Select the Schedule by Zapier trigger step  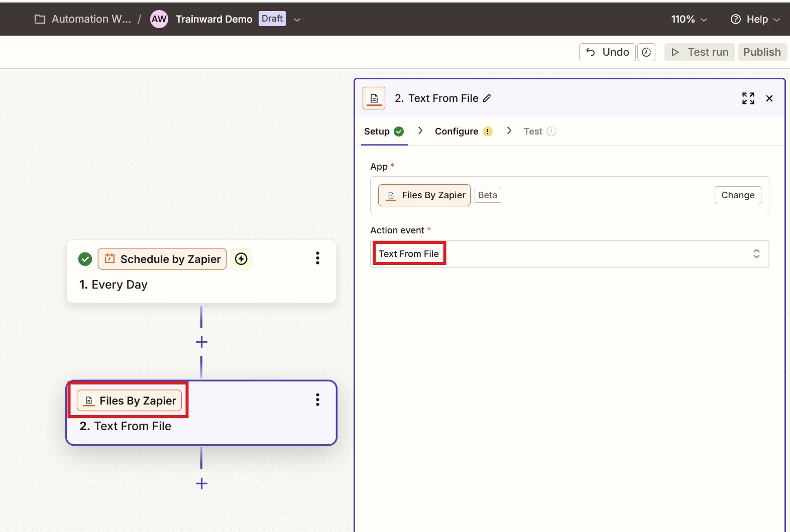(x=201, y=272)
